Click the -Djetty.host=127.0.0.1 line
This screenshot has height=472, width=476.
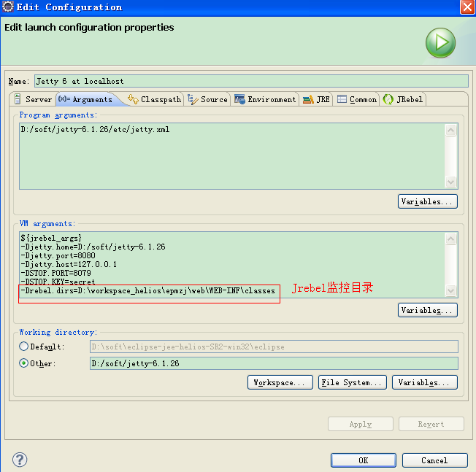coord(69,264)
